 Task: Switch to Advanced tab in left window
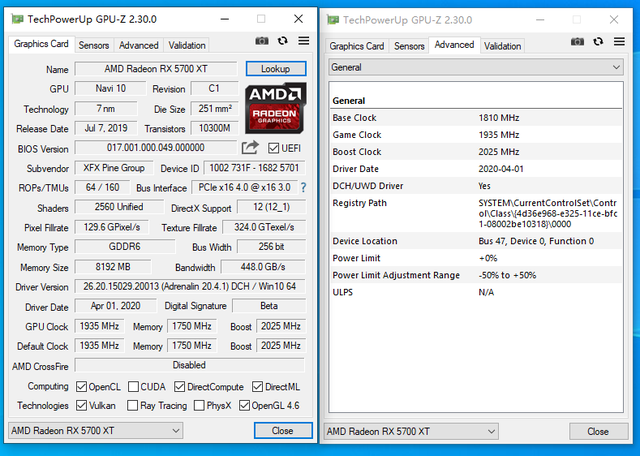click(139, 45)
